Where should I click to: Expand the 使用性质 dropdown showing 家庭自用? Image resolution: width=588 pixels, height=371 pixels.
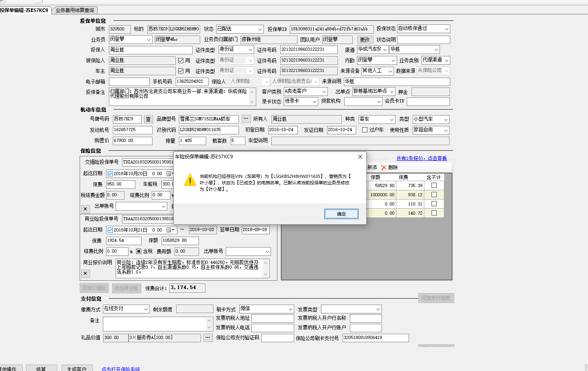446,130
